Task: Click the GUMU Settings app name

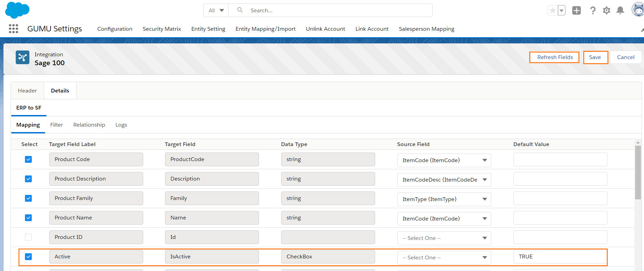Action: [55, 29]
